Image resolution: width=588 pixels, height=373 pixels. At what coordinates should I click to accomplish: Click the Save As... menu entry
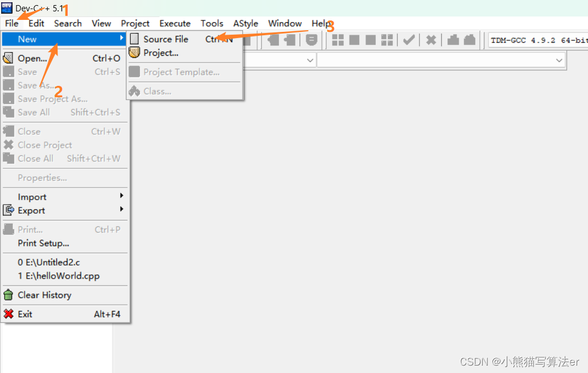(x=65, y=85)
